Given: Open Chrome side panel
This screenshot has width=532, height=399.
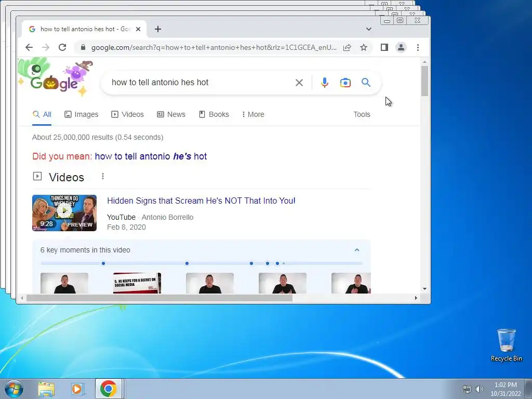Looking at the screenshot, I should tap(384, 47).
